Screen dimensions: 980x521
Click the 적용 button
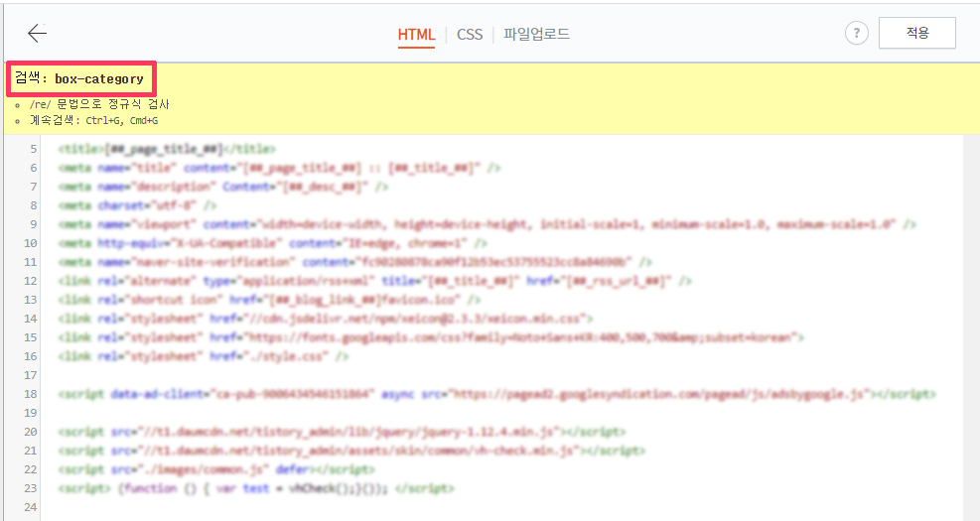pyautogui.click(x=916, y=33)
